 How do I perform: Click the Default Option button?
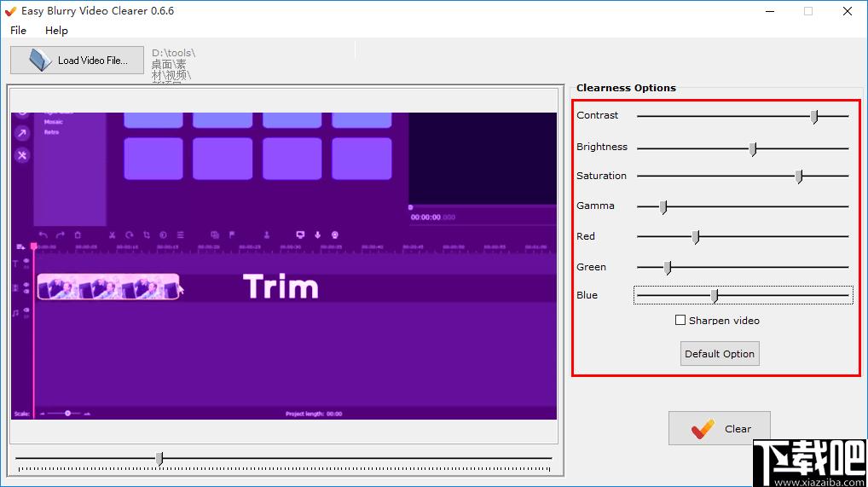[720, 353]
